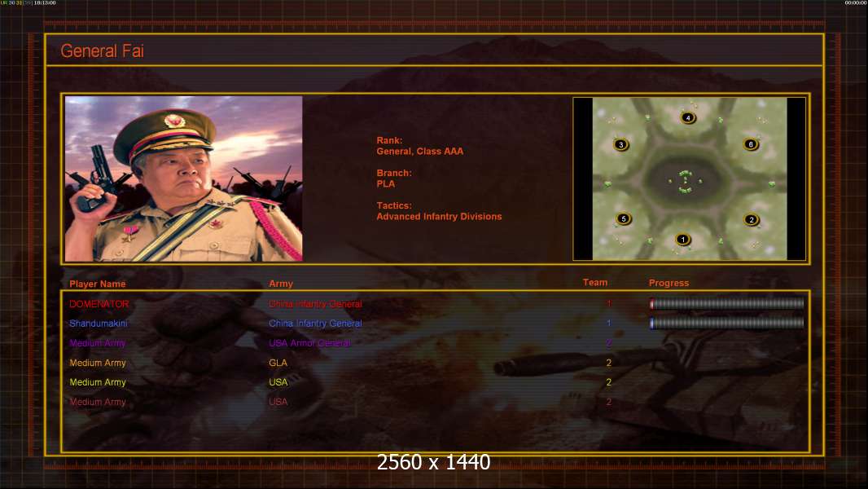Click DOMENATOR's team number 1
The height and width of the screenshot is (489, 868).
pos(609,303)
